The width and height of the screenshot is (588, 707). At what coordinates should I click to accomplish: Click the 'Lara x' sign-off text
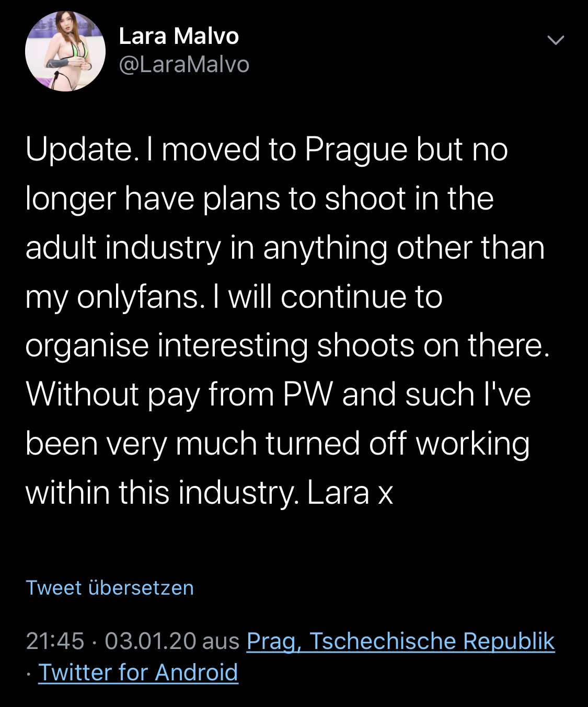click(x=350, y=492)
